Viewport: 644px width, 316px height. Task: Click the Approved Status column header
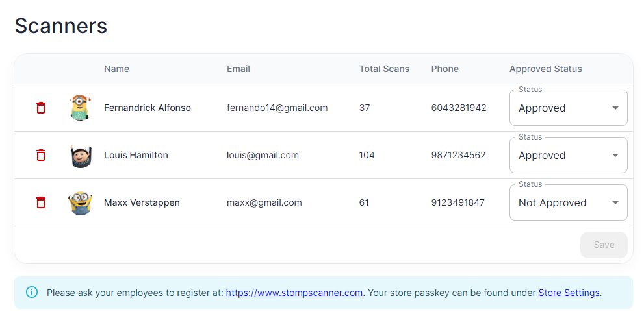545,69
